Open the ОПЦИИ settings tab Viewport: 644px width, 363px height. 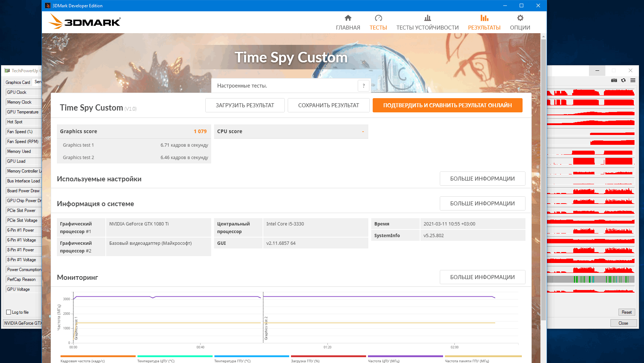tap(520, 23)
